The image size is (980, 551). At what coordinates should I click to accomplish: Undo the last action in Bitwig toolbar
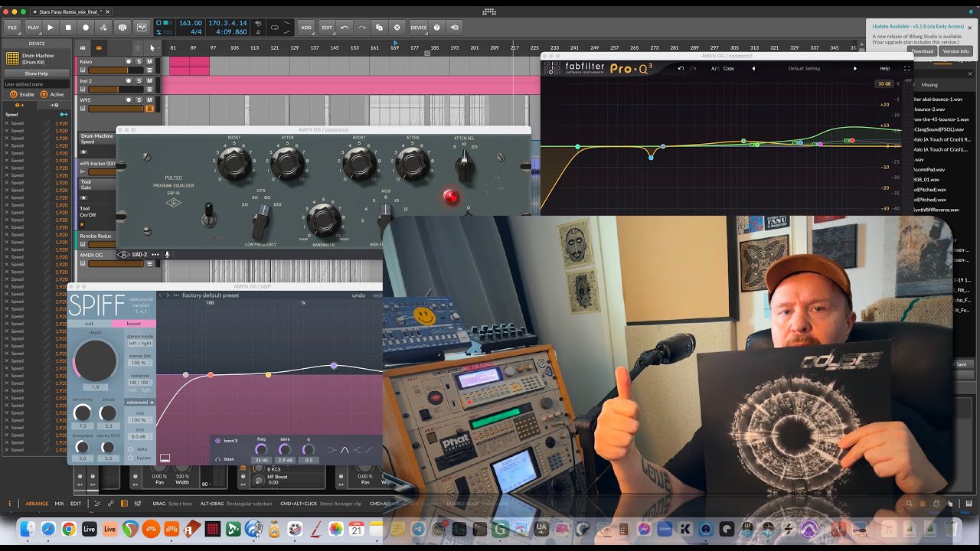[x=345, y=28]
